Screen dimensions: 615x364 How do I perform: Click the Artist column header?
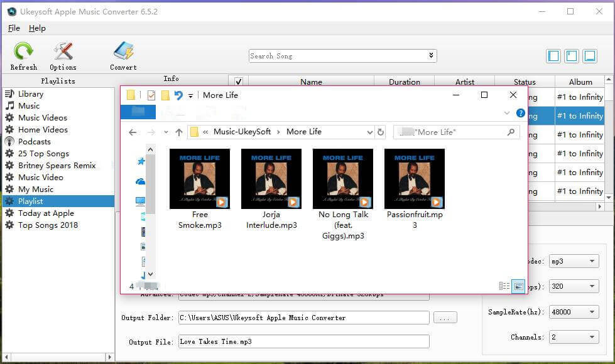click(x=465, y=82)
